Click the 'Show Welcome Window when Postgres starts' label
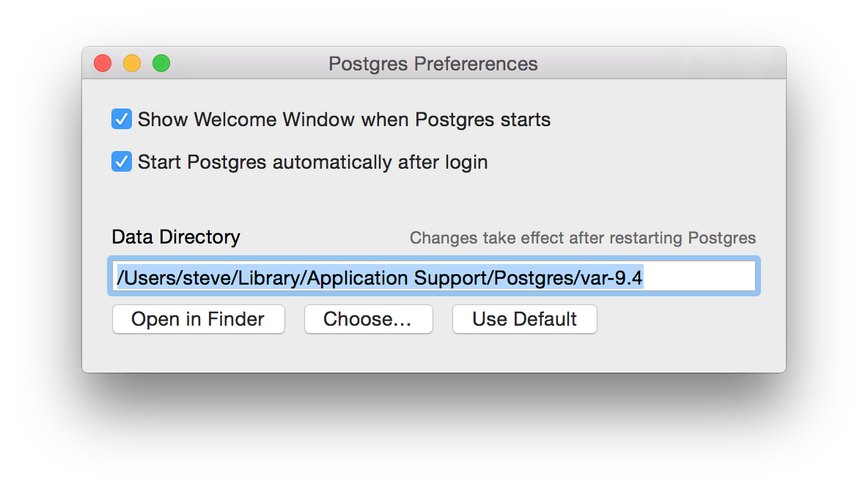The width and height of the screenshot is (868, 490). [344, 120]
